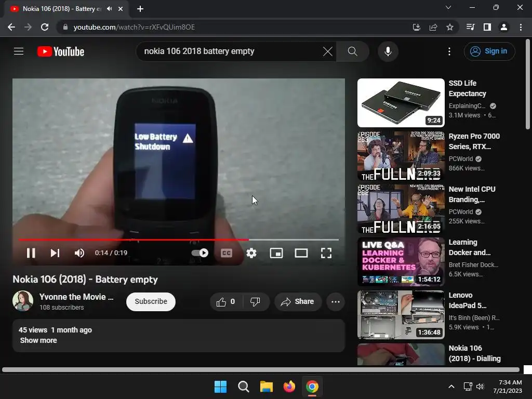Viewport: 532px width, 399px height.
Task: Open New Intel CPU Branding thumbnail
Action: (401, 209)
